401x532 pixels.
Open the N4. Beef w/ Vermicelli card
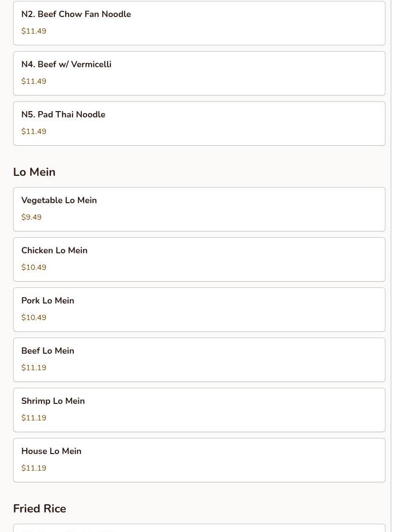pyautogui.click(x=199, y=73)
